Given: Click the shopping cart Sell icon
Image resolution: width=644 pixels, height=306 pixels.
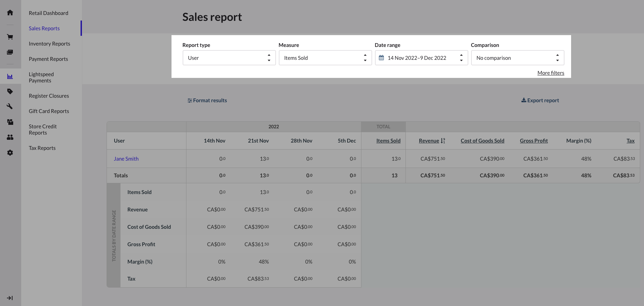Looking at the screenshot, I should point(10,37).
